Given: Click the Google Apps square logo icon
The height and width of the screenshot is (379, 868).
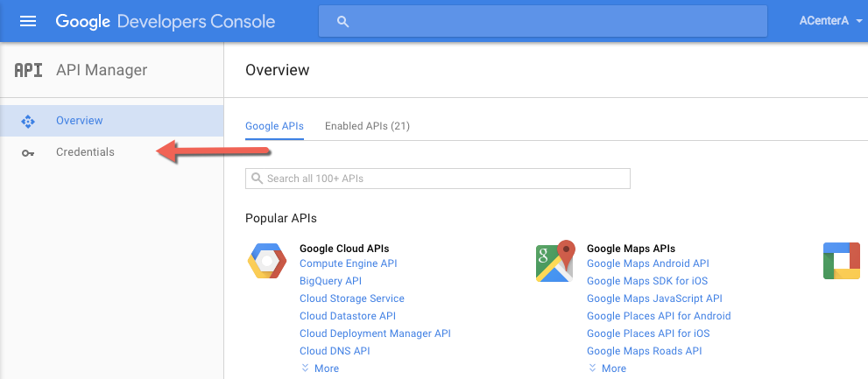Looking at the screenshot, I should [841, 261].
